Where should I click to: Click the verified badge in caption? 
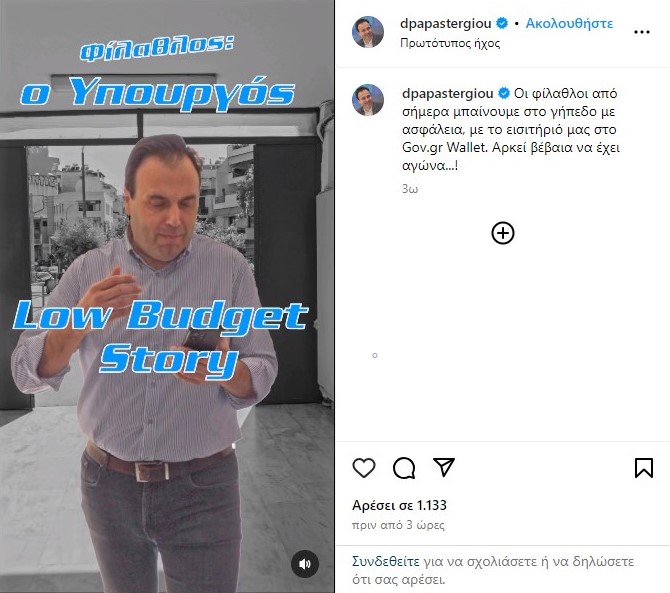[504, 93]
